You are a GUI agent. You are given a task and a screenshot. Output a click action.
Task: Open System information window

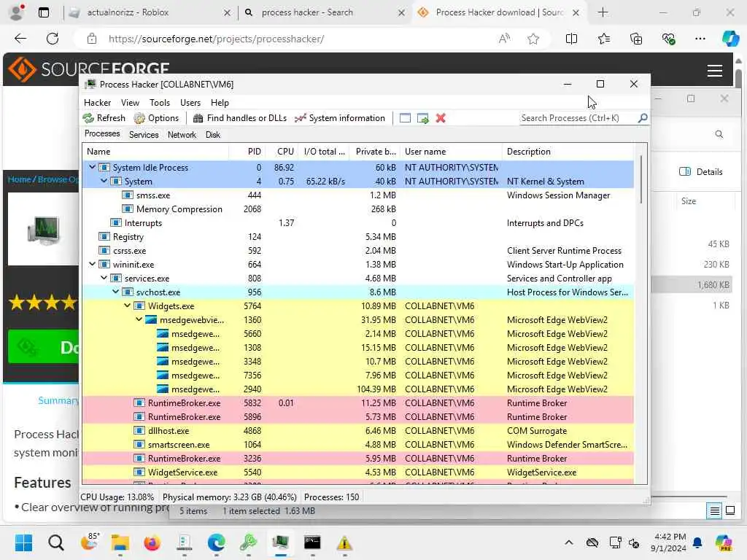click(x=340, y=118)
